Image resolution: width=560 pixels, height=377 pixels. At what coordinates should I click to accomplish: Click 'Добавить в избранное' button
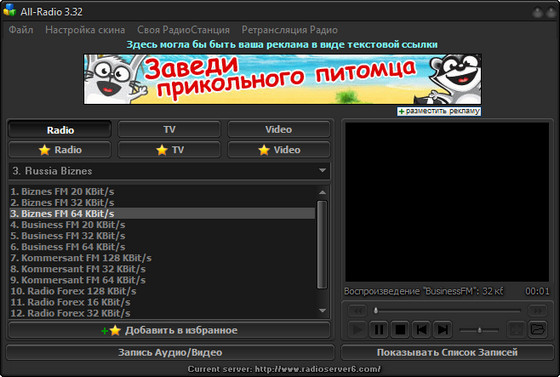(169, 330)
